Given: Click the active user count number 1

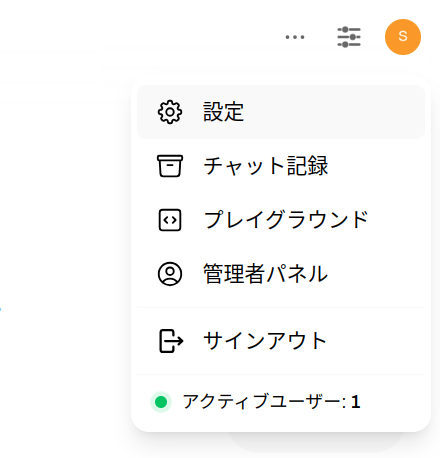Looking at the screenshot, I should pos(355,402).
